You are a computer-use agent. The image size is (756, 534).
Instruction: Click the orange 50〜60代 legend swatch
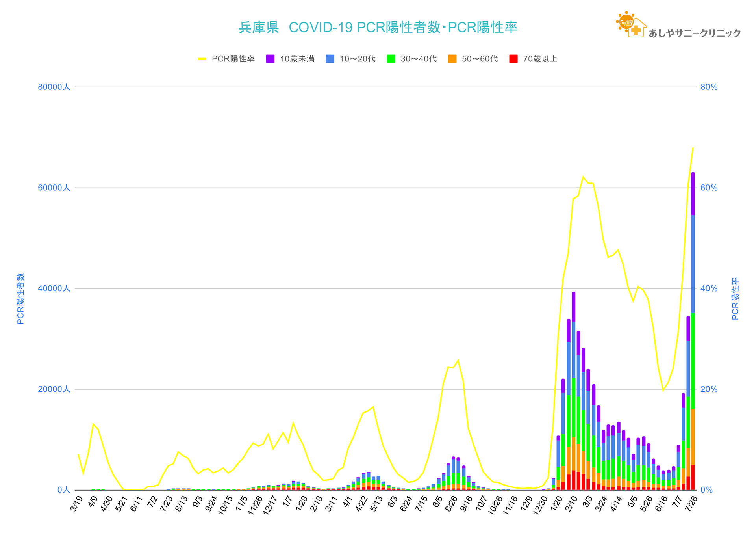(x=452, y=59)
